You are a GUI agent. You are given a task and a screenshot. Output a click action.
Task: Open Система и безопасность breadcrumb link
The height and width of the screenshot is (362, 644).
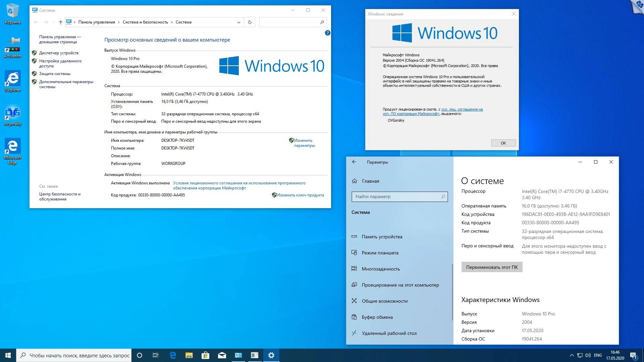(145, 22)
